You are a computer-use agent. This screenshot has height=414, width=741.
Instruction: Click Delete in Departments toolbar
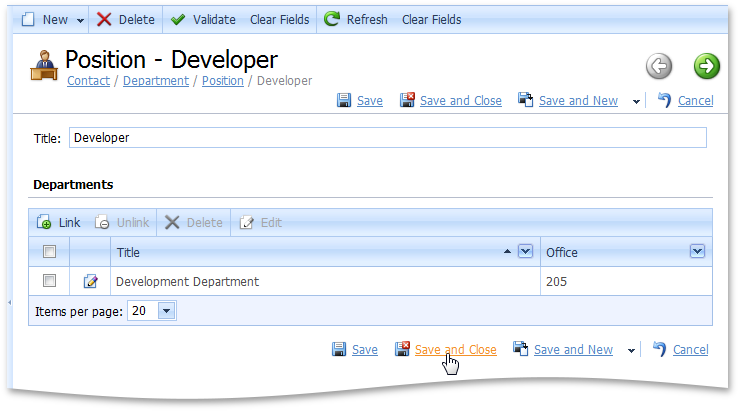(194, 223)
